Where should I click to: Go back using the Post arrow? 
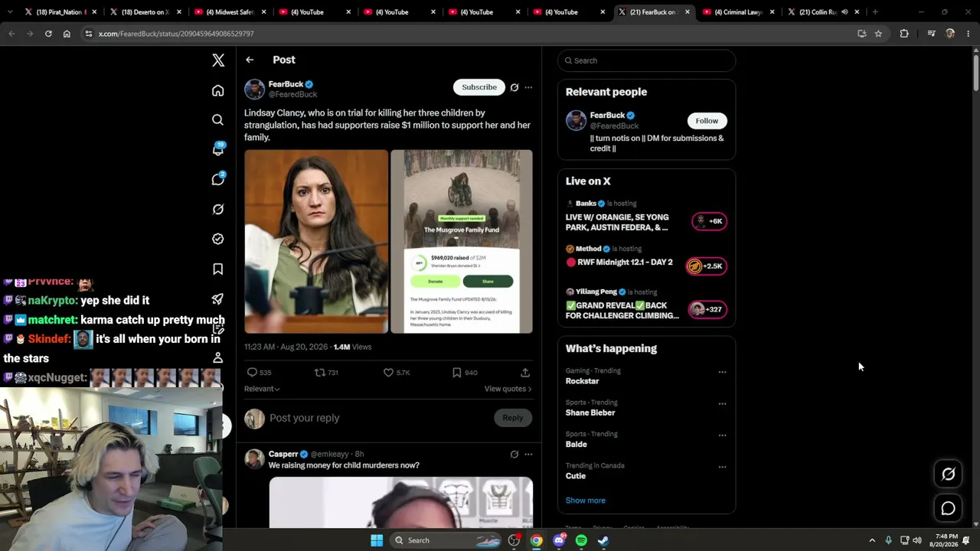pos(250,60)
